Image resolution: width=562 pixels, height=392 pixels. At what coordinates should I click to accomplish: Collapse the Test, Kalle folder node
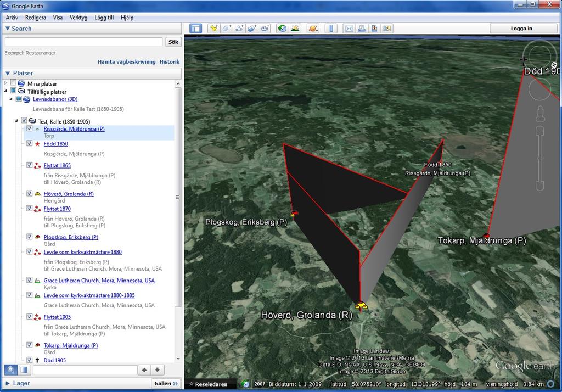click(16, 121)
